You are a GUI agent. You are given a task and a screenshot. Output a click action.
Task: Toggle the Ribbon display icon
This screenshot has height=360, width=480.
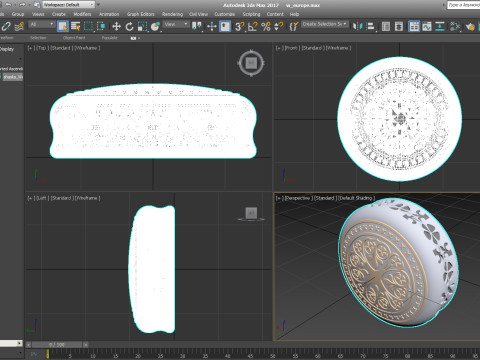click(414, 26)
